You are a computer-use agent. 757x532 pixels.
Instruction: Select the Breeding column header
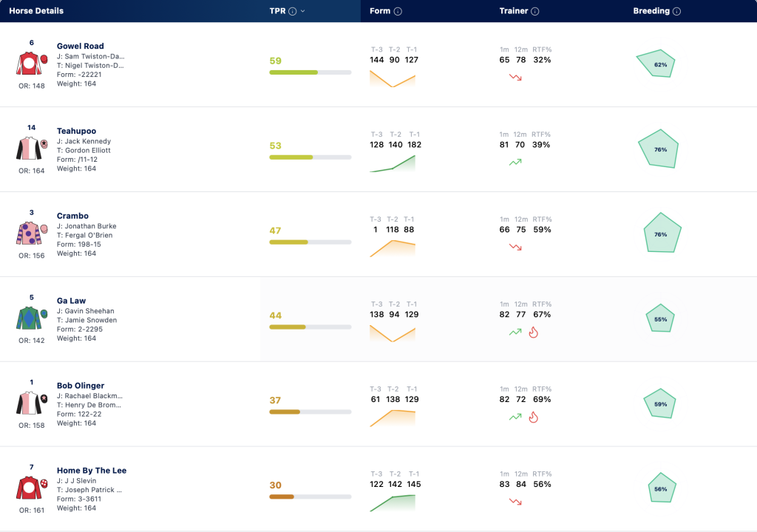click(x=651, y=11)
